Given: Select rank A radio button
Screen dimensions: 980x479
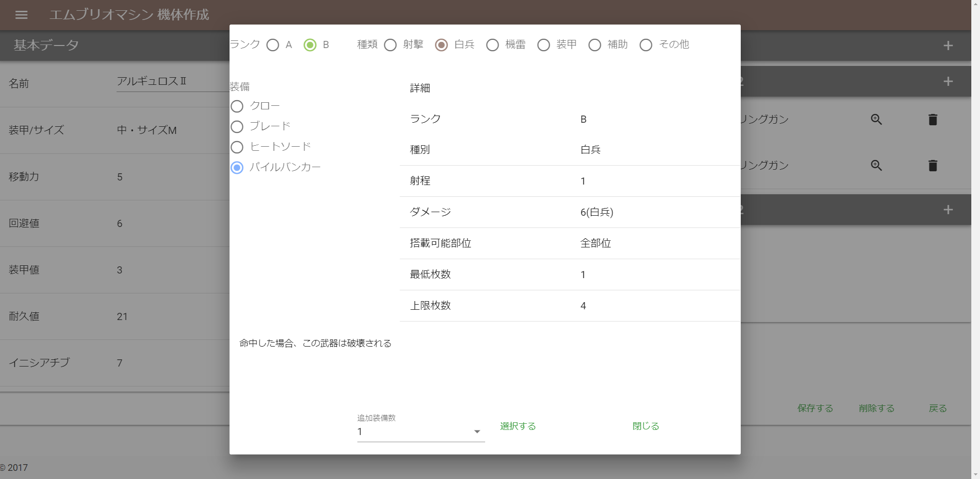Looking at the screenshot, I should coord(273,45).
